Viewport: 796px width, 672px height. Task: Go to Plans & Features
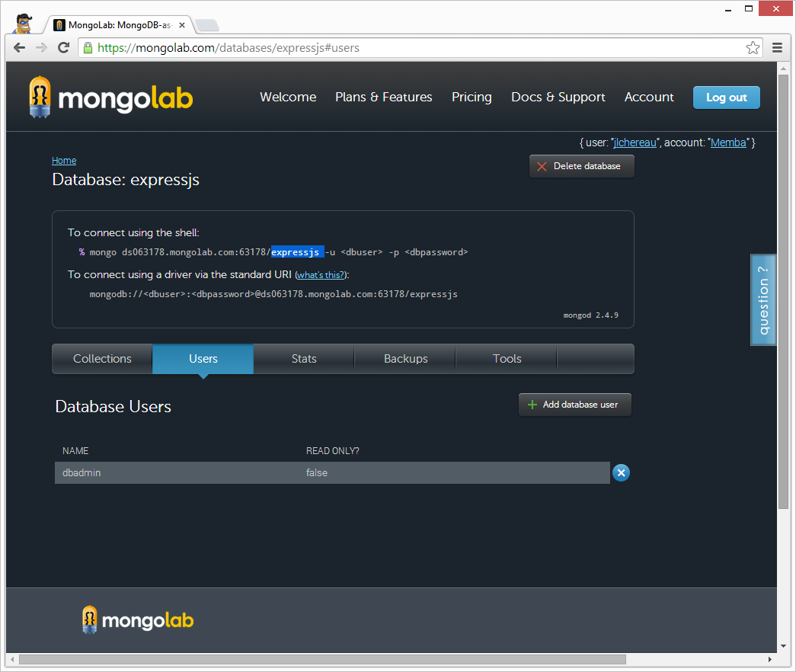pyautogui.click(x=384, y=97)
